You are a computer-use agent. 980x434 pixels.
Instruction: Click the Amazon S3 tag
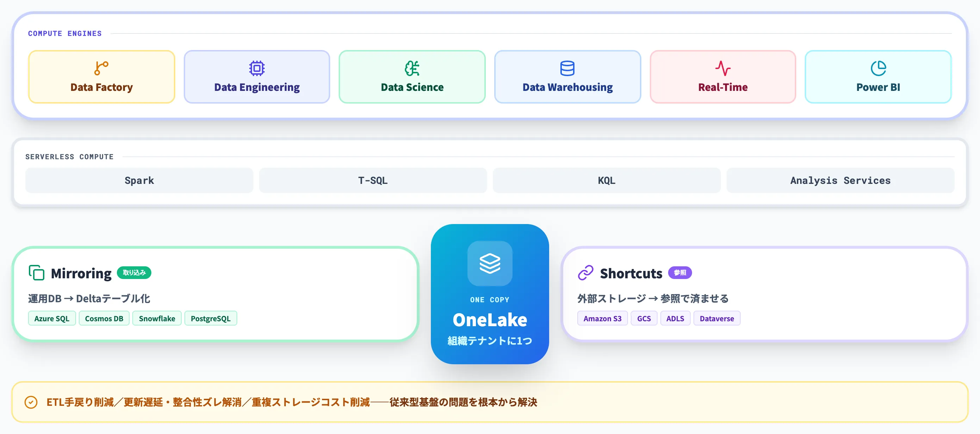(x=602, y=318)
